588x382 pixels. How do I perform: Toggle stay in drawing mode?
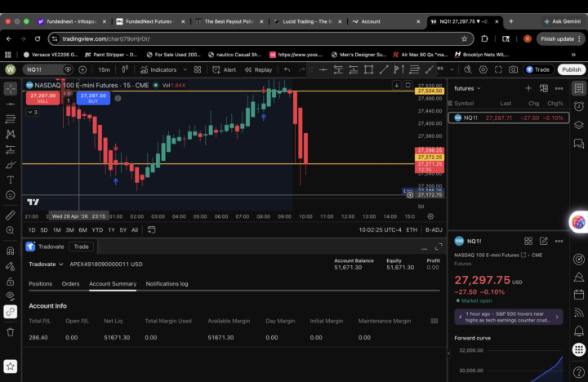click(x=10, y=266)
